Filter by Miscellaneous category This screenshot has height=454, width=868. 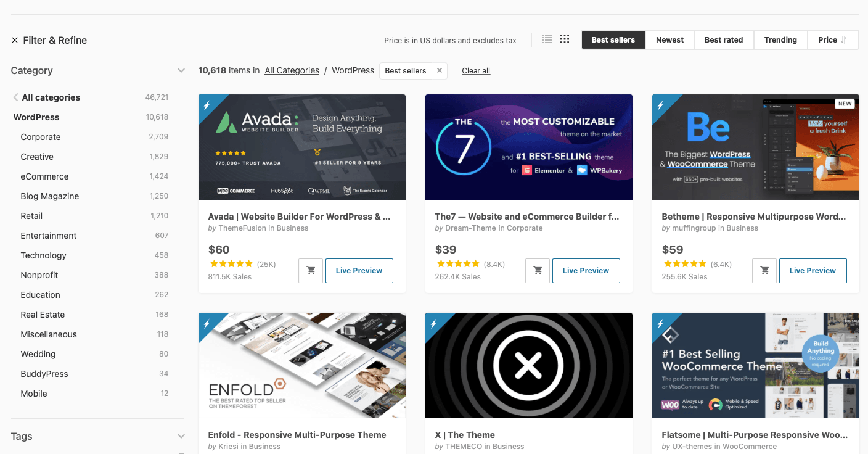pos(49,334)
